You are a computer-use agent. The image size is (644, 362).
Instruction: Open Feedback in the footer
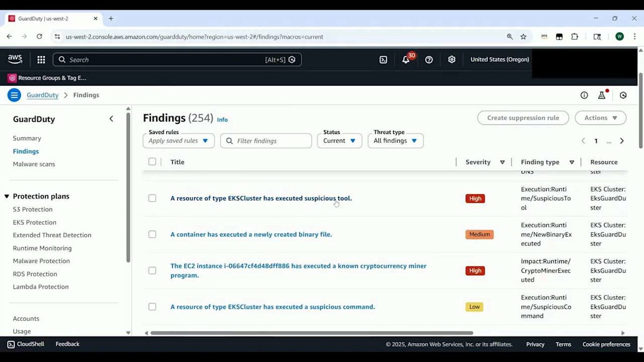click(68, 344)
